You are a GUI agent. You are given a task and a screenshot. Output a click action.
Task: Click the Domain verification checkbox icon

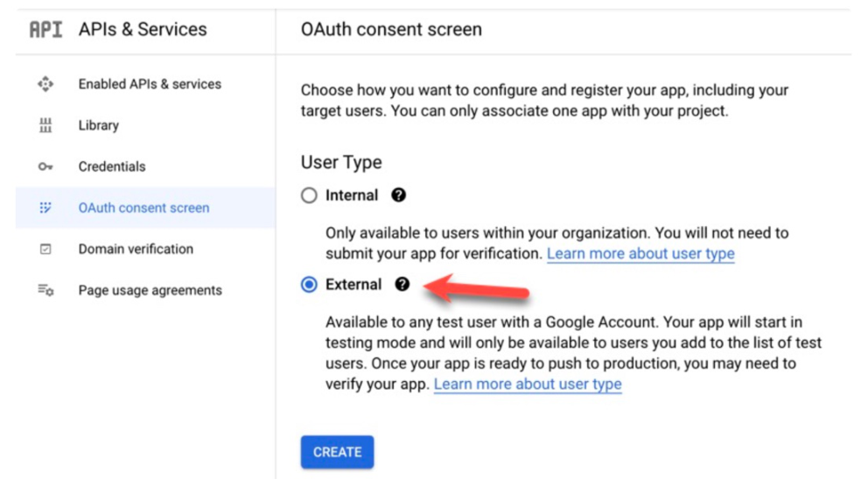click(45, 249)
